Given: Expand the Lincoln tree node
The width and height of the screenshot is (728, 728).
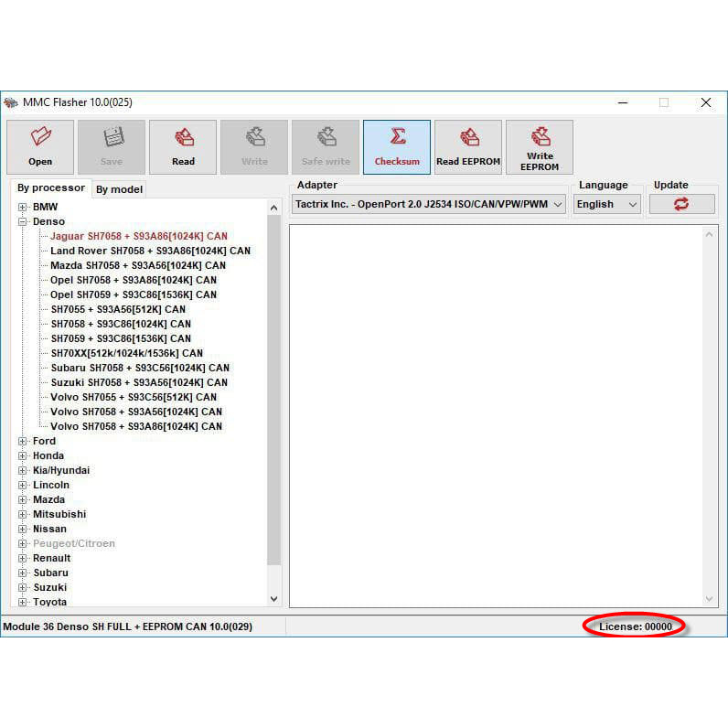Looking at the screenshot, I should click(x=22, y=485).
